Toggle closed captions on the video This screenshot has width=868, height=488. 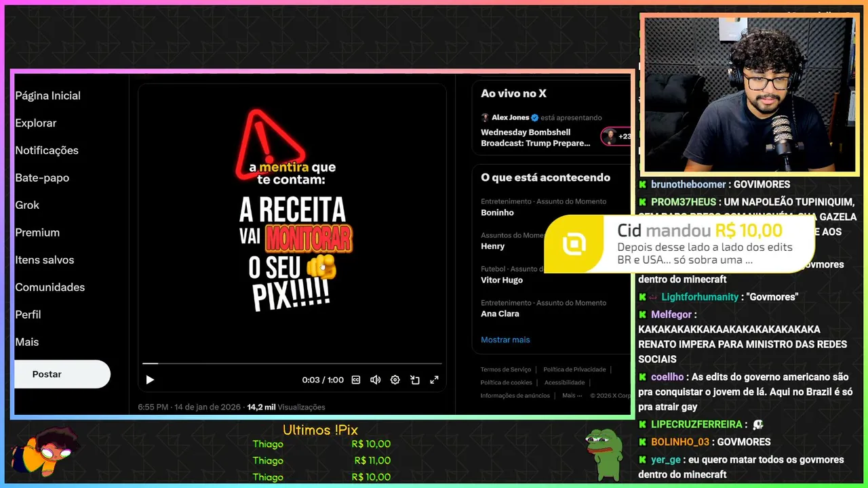point(356,380)
